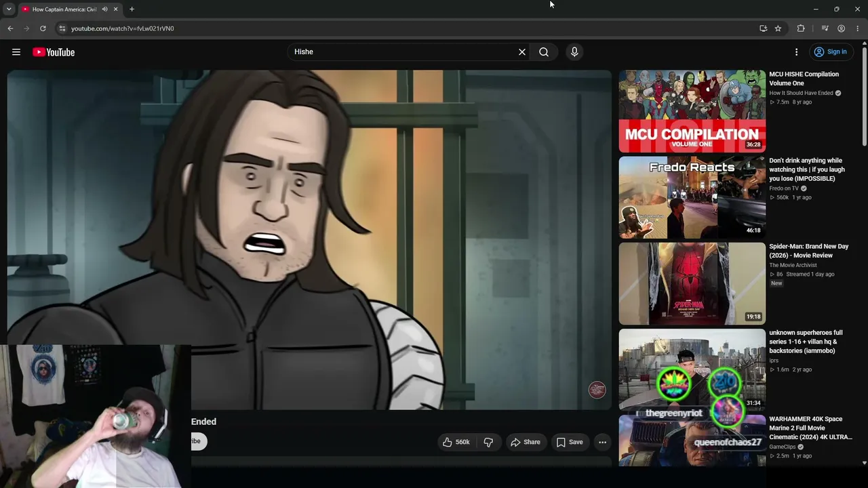Reload the current page

point(43,28)
